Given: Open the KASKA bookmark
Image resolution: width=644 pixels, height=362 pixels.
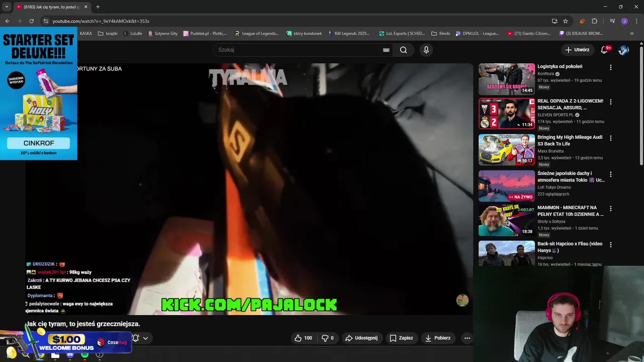Looking at the screenshot, I should pyautogui.click(x=86, y=34).
